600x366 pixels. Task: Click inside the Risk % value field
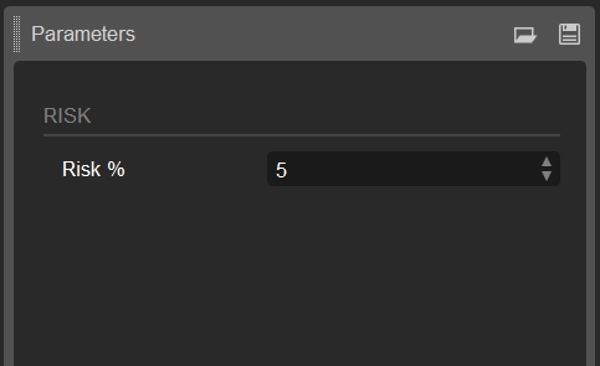pos(413,169)
